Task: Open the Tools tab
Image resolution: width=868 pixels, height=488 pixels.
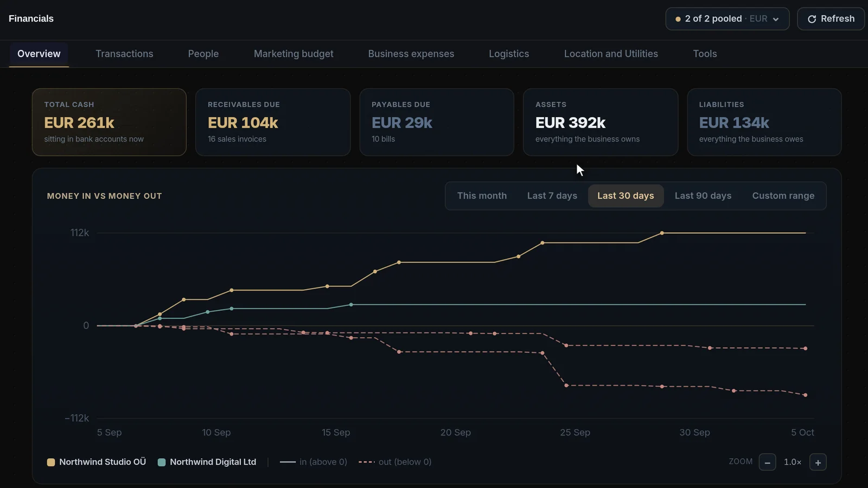Action: pos(705,54)
